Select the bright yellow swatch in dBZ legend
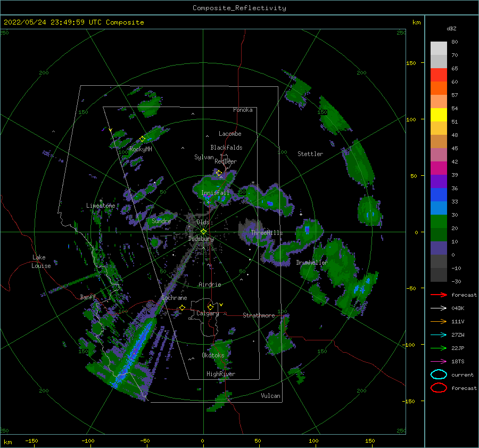 tap(439, 115)
